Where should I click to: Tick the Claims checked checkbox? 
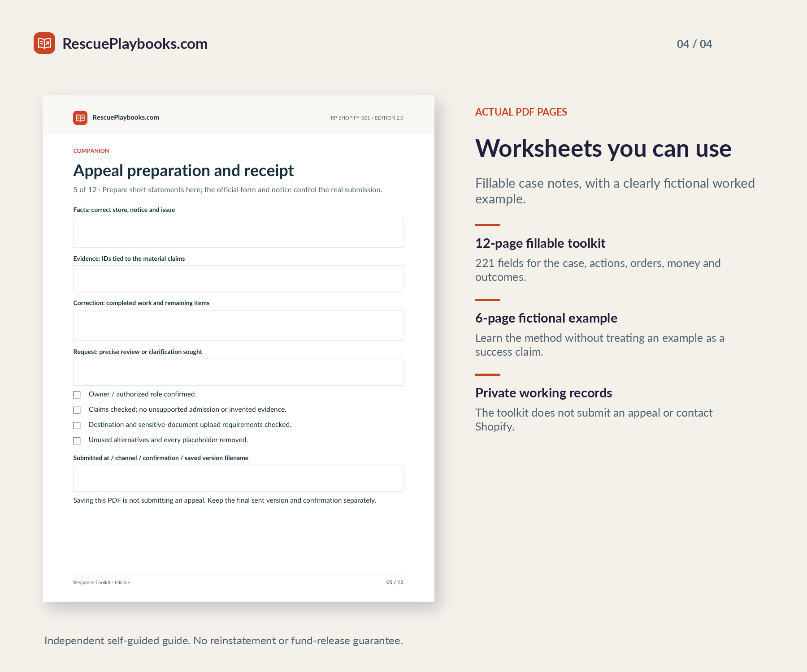coord(77,410)
